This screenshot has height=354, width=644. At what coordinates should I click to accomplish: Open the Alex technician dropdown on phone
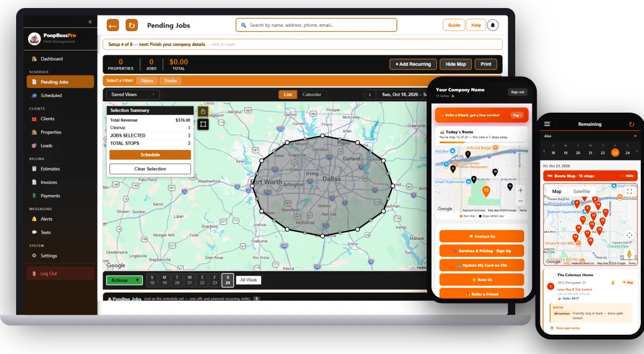(590, 136)
